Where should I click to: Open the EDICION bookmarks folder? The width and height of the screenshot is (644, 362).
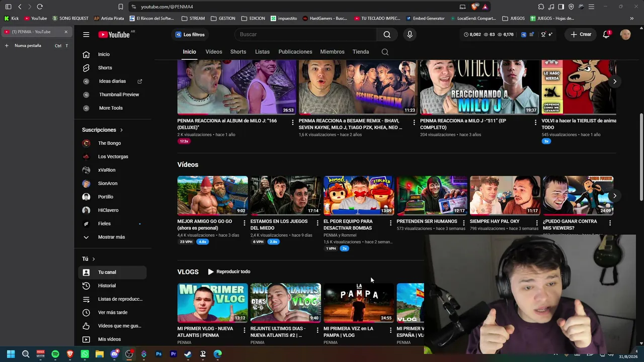coord(253,19)
